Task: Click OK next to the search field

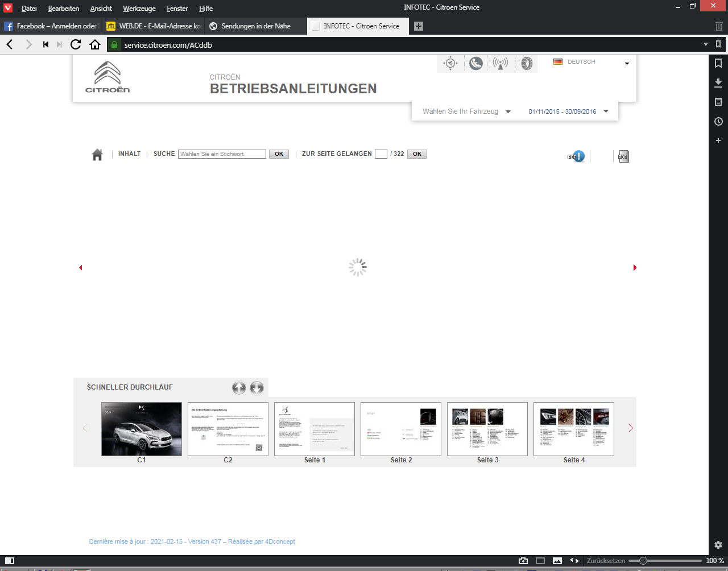Action: [279, 154]
